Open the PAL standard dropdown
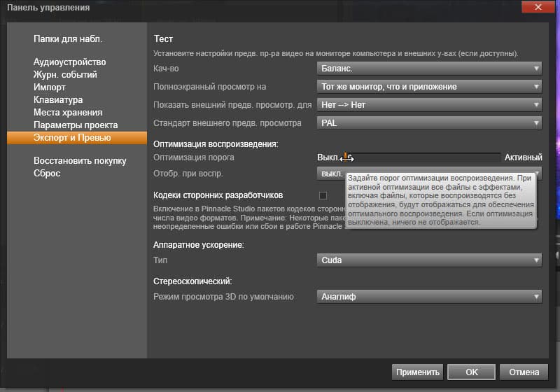 coord(429,122)
